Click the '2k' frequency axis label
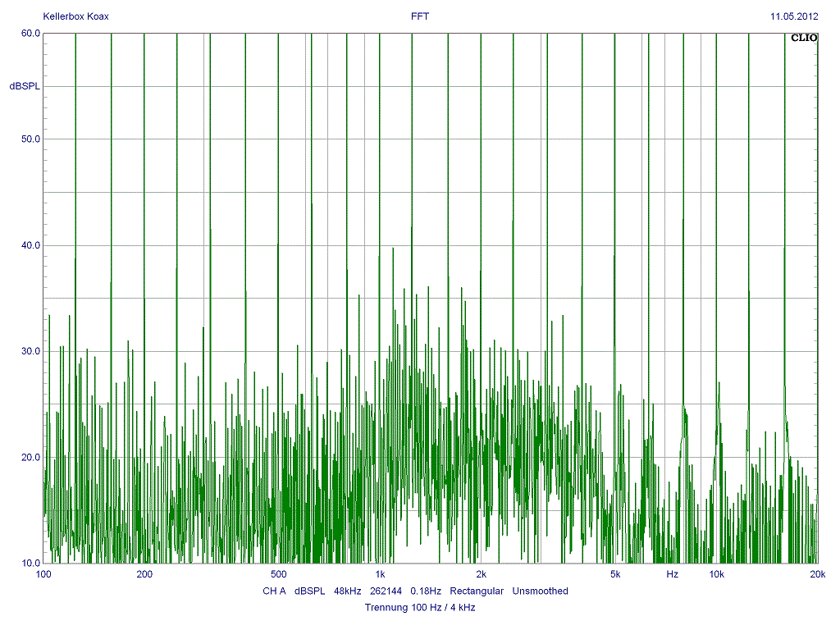The image size is (840, 630). (x=481, y=574)
